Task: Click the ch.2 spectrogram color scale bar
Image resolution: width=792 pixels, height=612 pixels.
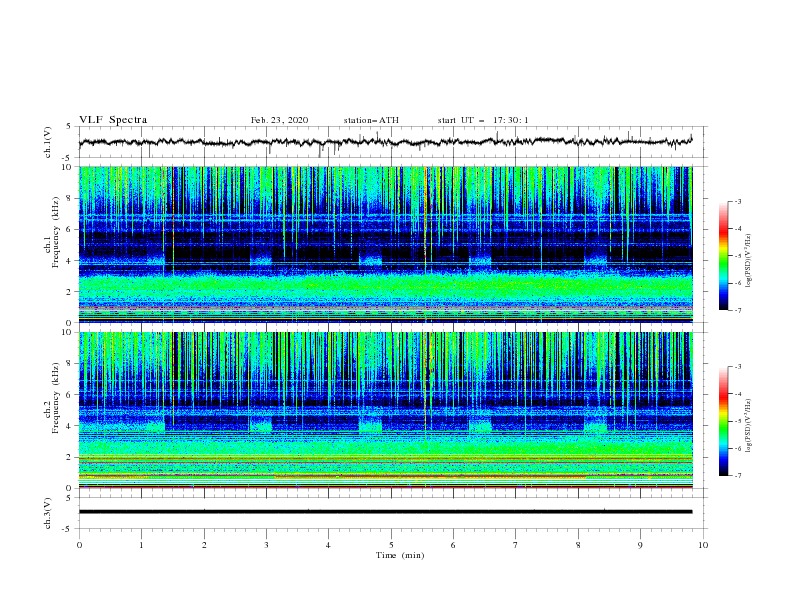Action: [x=723, y=421]
